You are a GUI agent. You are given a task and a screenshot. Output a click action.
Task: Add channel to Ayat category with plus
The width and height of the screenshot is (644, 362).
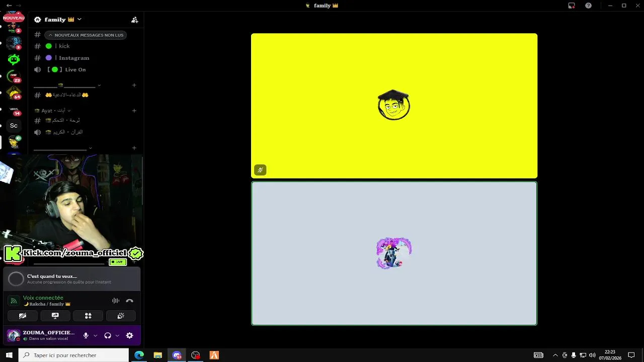click(134, 111)
